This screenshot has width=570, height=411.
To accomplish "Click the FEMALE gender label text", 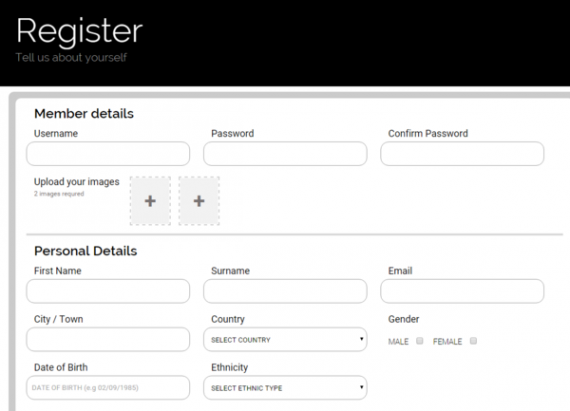I will 447,342.
